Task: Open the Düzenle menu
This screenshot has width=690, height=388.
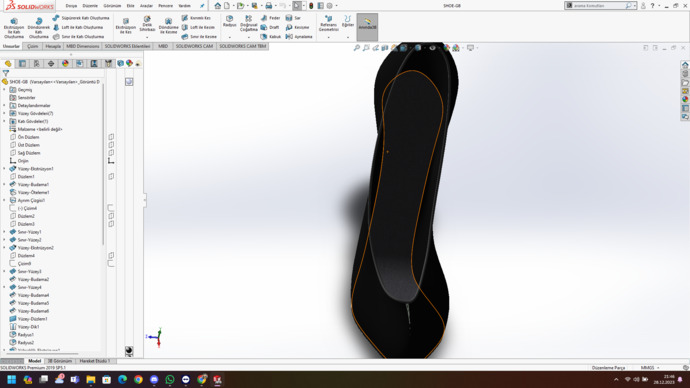Action: tap(90, 6)
